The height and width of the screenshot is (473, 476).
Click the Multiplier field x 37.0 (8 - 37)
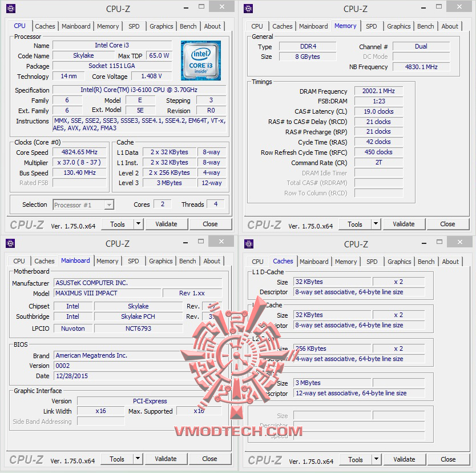coord(79,163)
